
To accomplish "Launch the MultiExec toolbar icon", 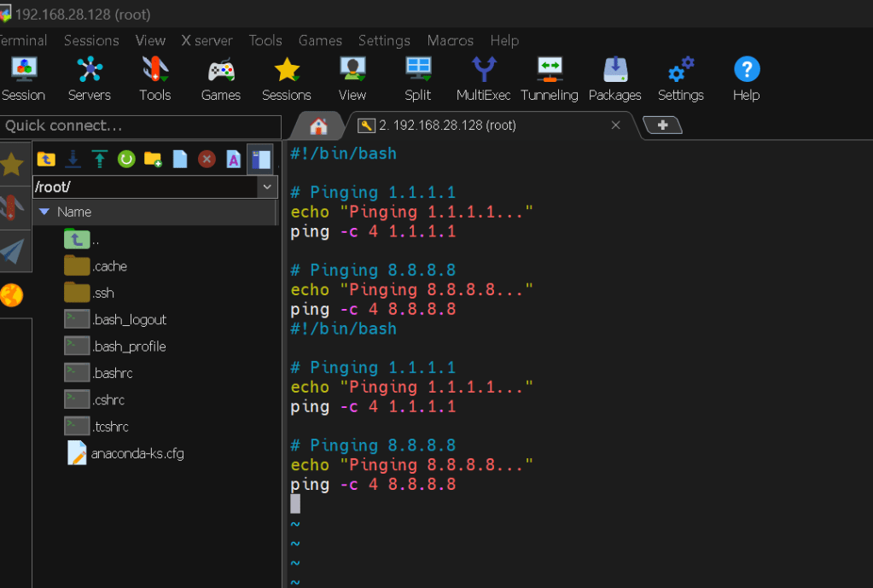I will [x=483, y=79].
